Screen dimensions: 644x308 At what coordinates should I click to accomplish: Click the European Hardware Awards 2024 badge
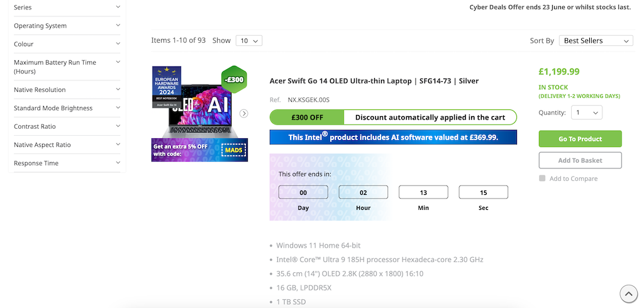click(x=167, y=87)
